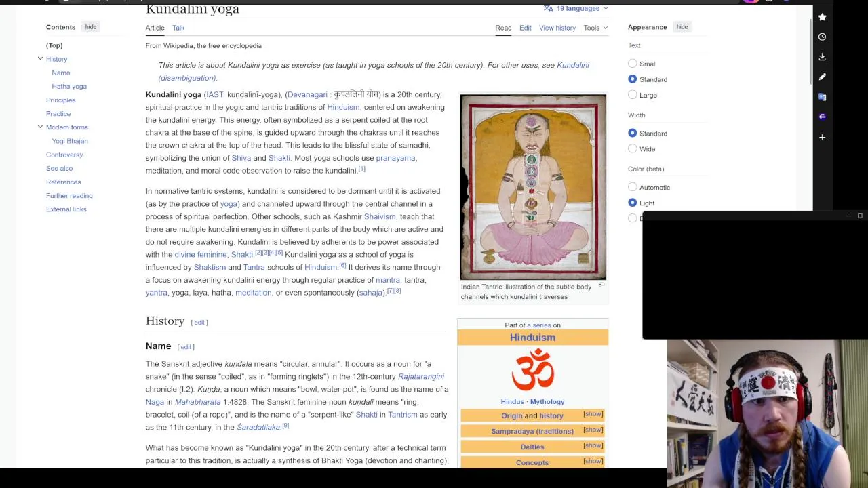Viewport: 868px width, 488px height.
Task: Select the Read tab
Action: [503, 28]
